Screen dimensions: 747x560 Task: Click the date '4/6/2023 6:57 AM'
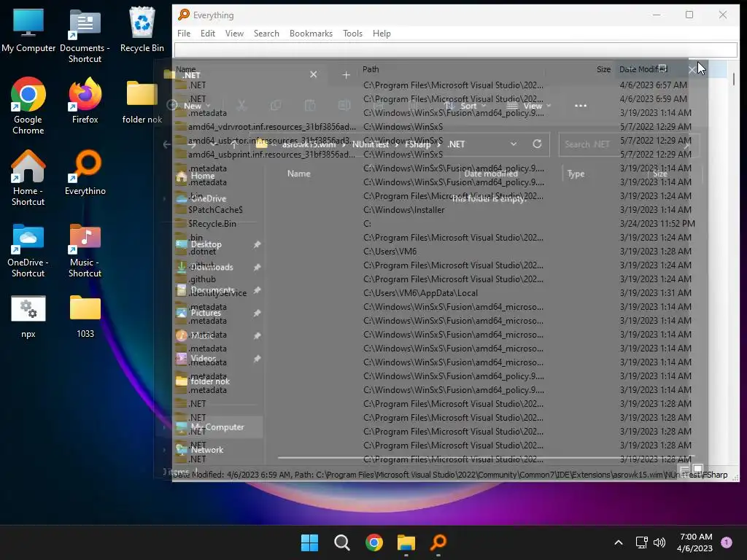click(653, 85)
